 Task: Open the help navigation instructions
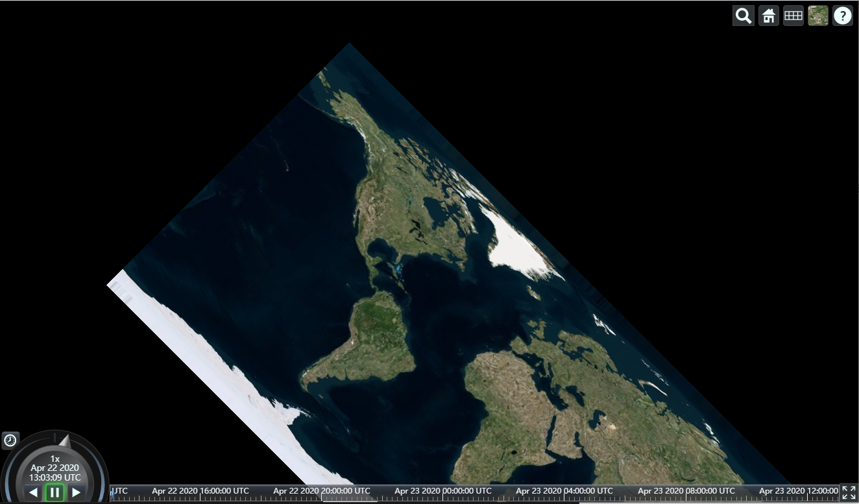click(843, 16)
